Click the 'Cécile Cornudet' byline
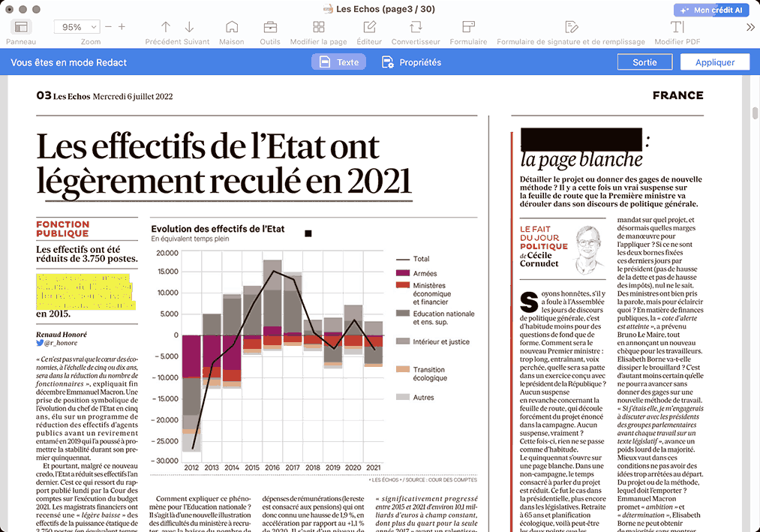 (x=539, y=260)
